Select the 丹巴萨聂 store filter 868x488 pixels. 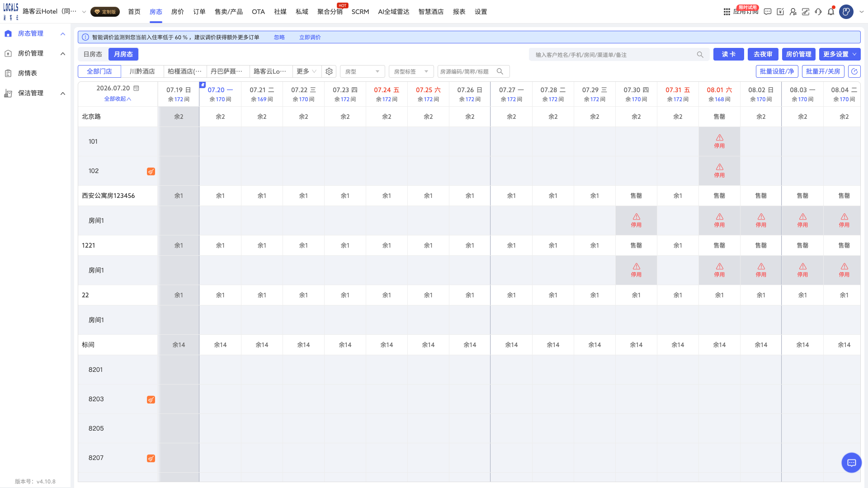[228, 71]
